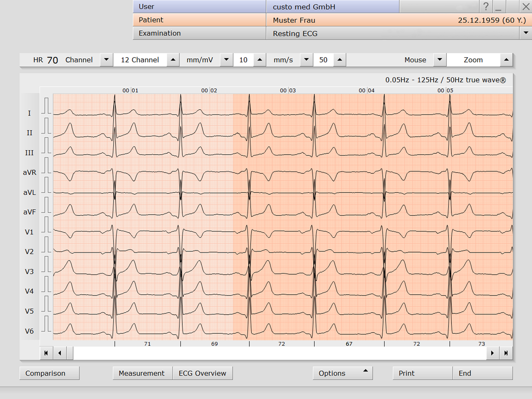532x399 pixels.
Task: Select the 12 Channel field
Action: (140, 60)
